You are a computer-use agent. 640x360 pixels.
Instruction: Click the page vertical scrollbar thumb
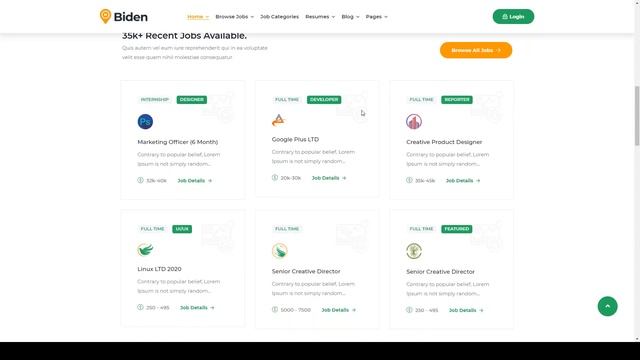[x=637, y=116]
